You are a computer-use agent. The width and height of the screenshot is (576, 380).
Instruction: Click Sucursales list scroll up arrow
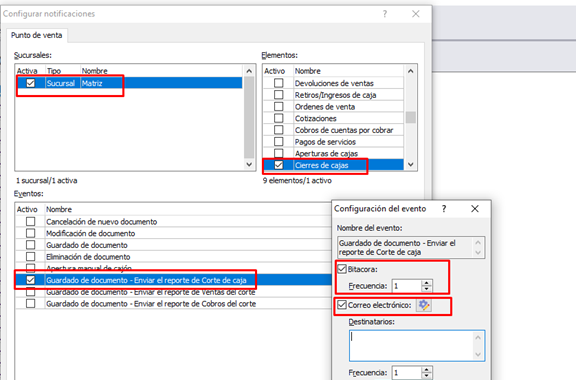[x=249, y=71]
